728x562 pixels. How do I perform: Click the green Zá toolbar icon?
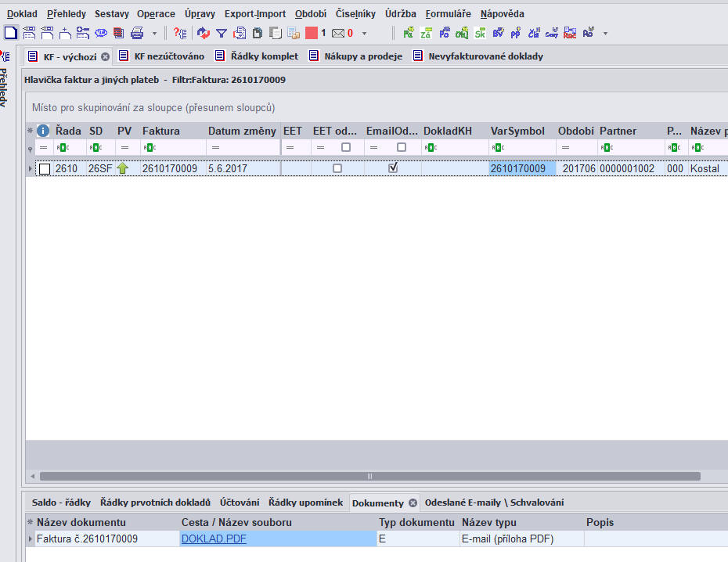click(x=426, y=33)
